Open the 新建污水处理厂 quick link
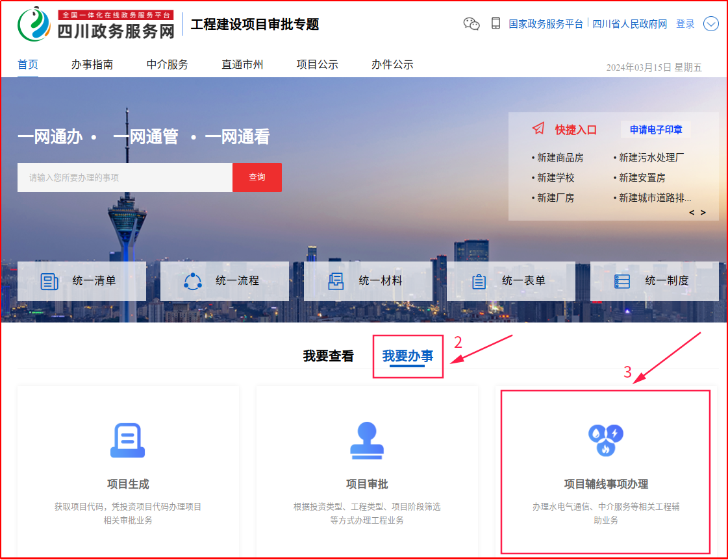The width and height of the screenshot is (728, 560). point(651,158)
